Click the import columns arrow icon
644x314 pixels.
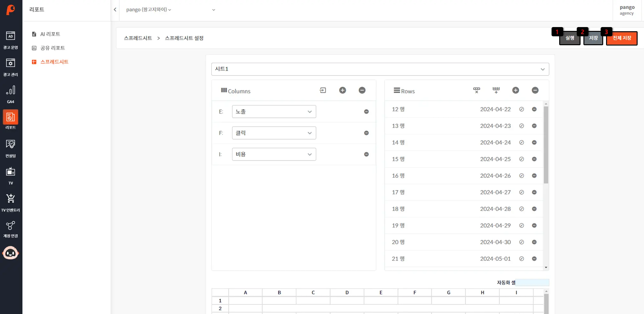(323, 90)
